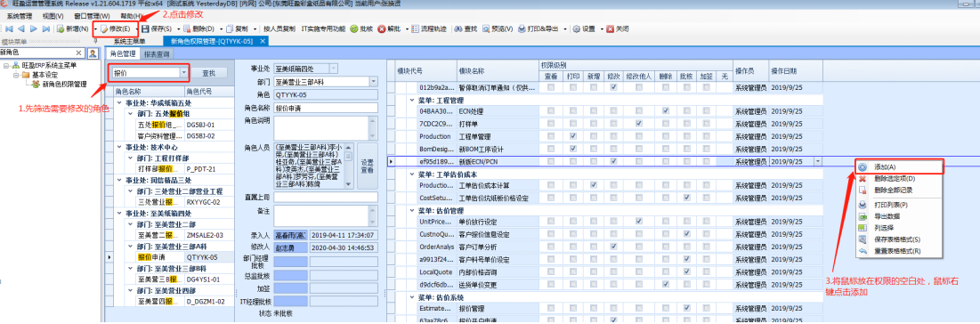Screen dimensions: 980x324
Task: Close the 新角色权限管理 tab
Action: (263, 41)
